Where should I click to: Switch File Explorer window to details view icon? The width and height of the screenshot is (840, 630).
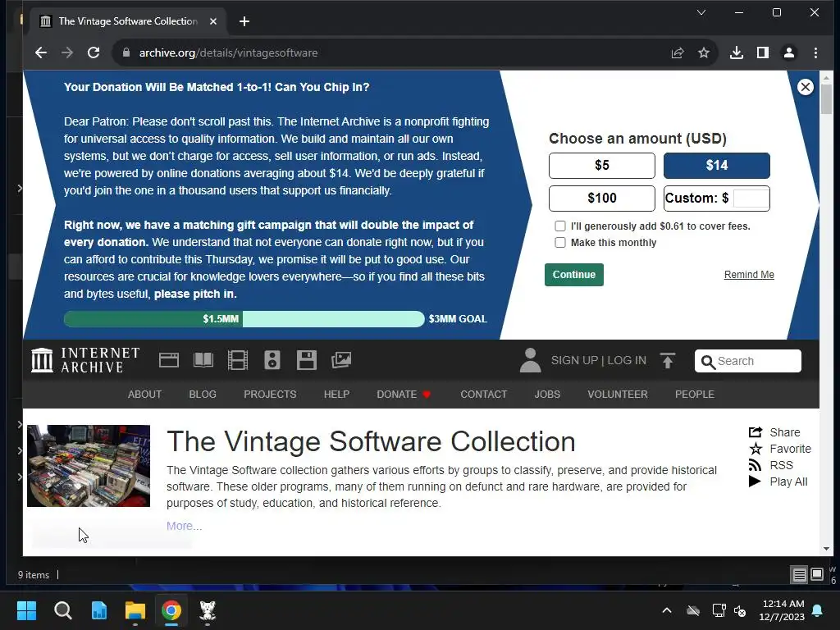(x=799, y=575)
